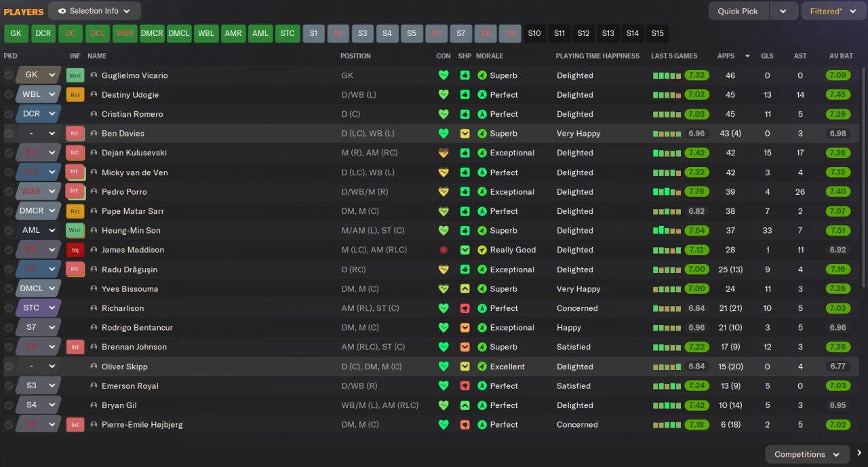This screenshot has width=868, height=467.
Task: Click last 5 games form bars for Son
Action: point(667,231)
